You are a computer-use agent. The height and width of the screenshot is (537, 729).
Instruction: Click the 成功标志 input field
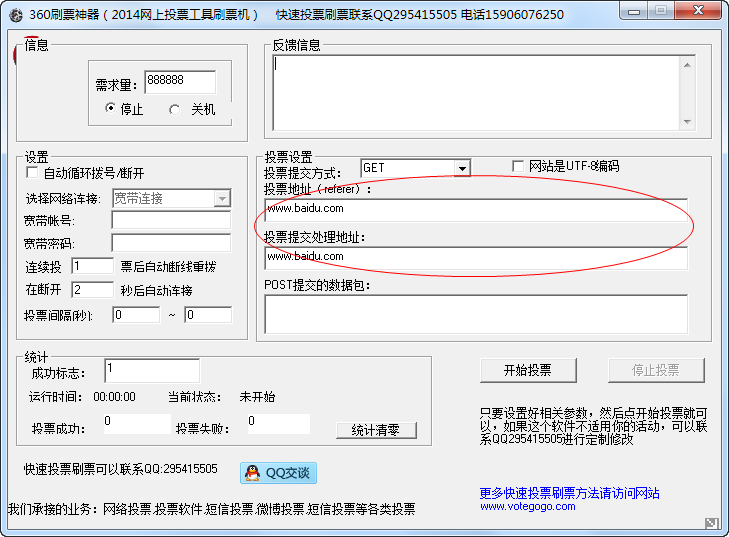[152, 371]
